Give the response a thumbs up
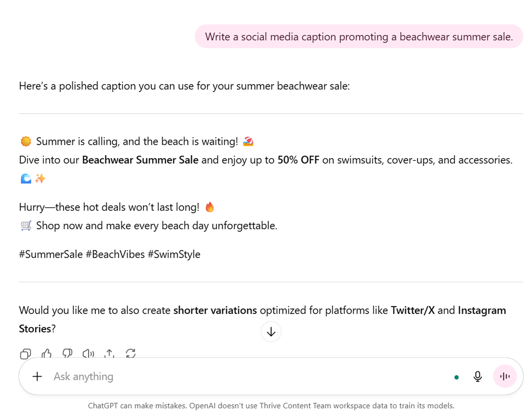Image resolution: width=532 pixels, height=413 pixels. click(x=46, y=353)
